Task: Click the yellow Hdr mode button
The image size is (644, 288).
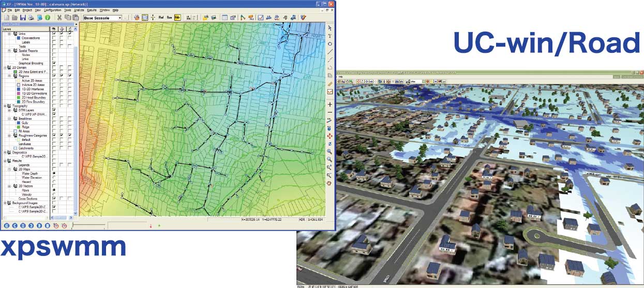Action: [x=177, y=17]
